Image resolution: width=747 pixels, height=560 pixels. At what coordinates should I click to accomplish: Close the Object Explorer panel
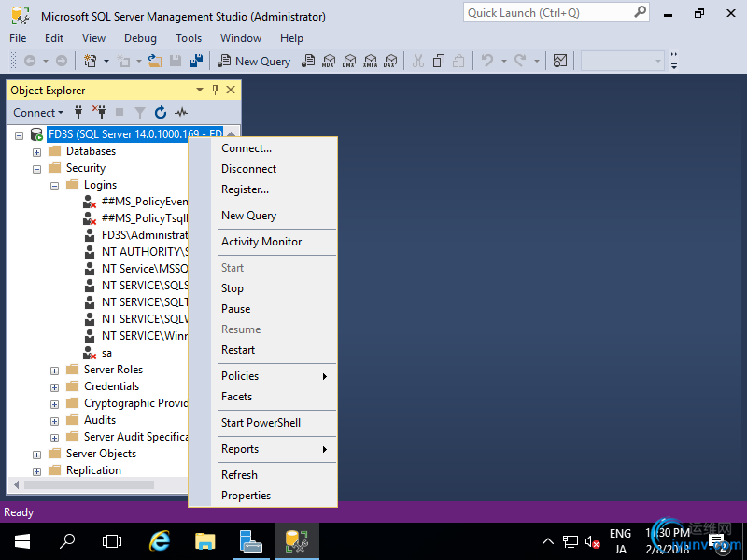pyautogui.click(x=231, y=90)
